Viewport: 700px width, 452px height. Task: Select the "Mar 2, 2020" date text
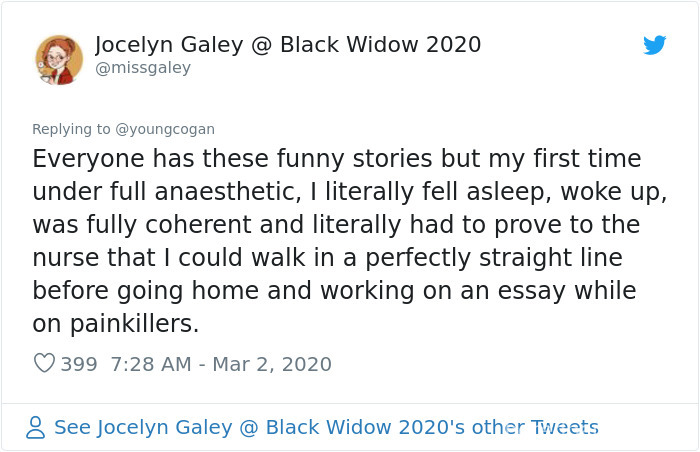(x=272, y=364)
